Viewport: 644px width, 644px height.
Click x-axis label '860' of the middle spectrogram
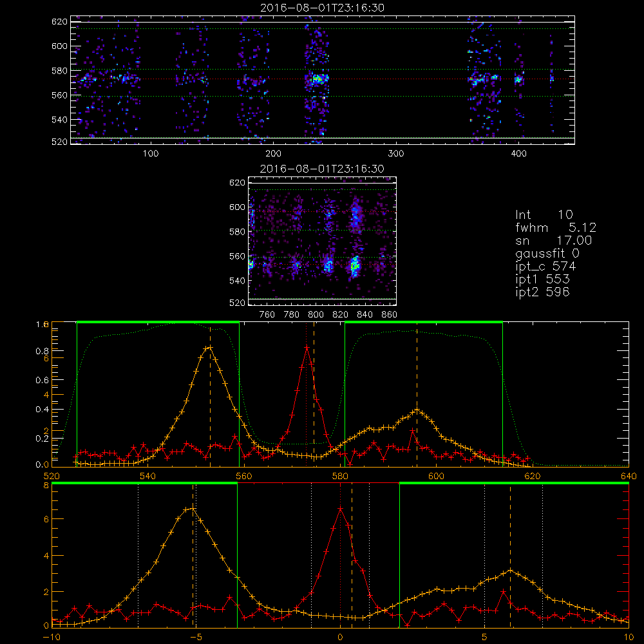(x=390, y=315)
